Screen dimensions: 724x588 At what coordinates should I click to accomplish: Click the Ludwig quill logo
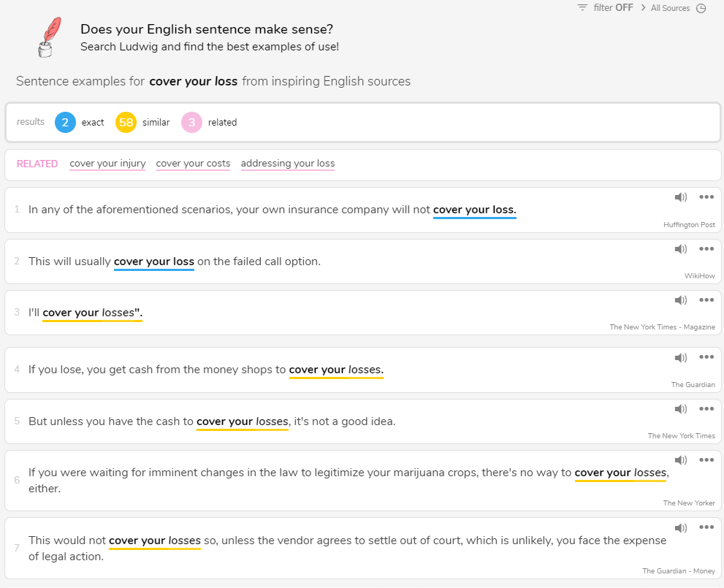tap(48, 37)
